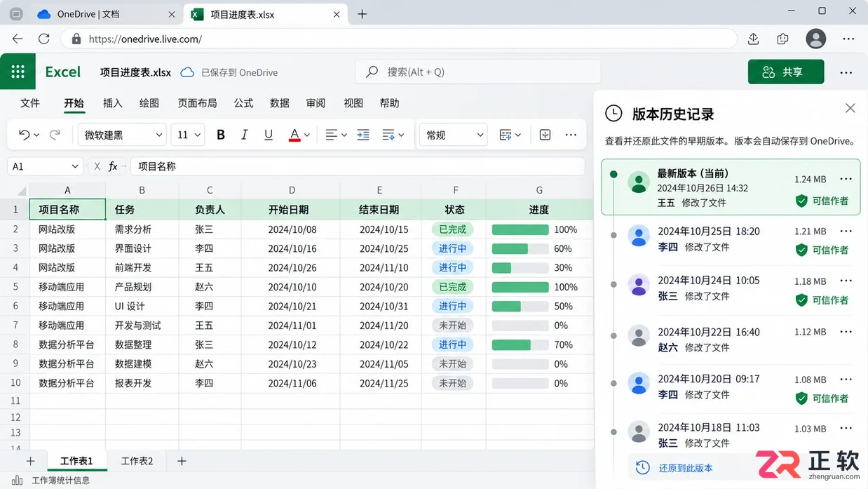Screen dimensions: 868x489
Task: Click the 已完成 status badge in row 2
Action: click(x=453, y=229)
